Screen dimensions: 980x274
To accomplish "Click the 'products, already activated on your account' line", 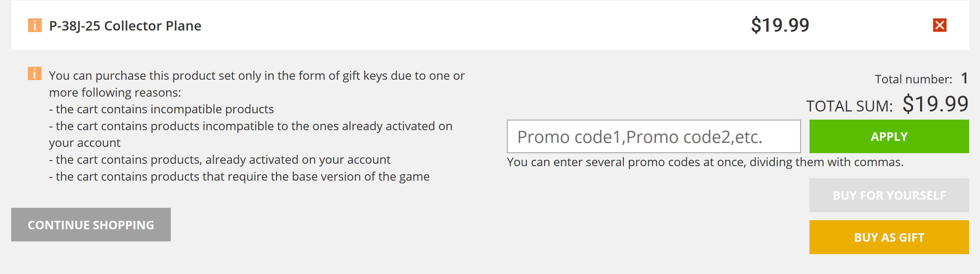I will point(219,160).
